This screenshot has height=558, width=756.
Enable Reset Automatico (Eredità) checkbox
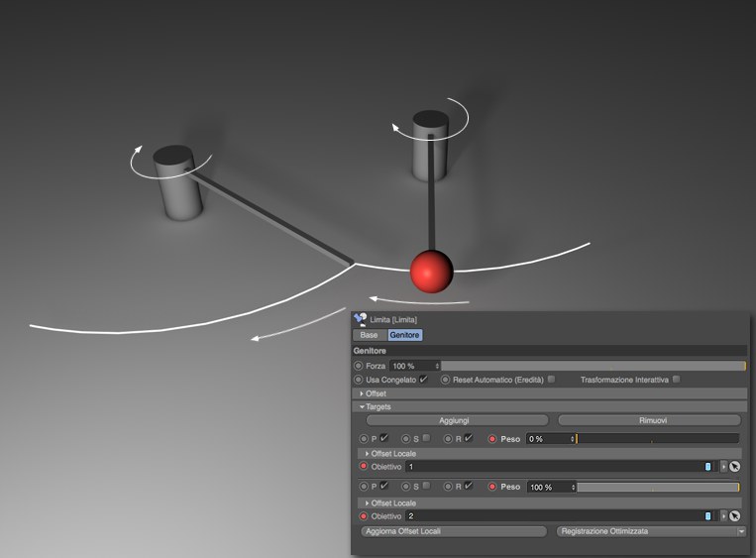click(x=551, y=380)
